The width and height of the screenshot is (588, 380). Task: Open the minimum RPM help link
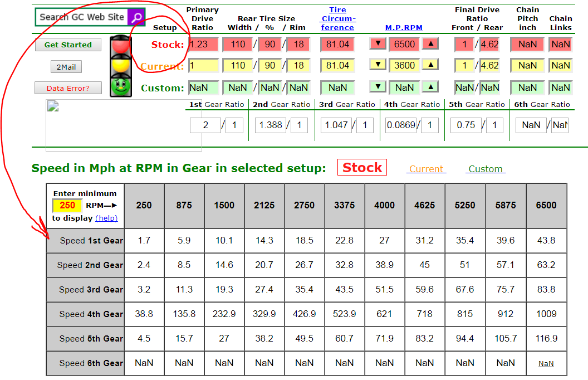(x=106, y=218)
